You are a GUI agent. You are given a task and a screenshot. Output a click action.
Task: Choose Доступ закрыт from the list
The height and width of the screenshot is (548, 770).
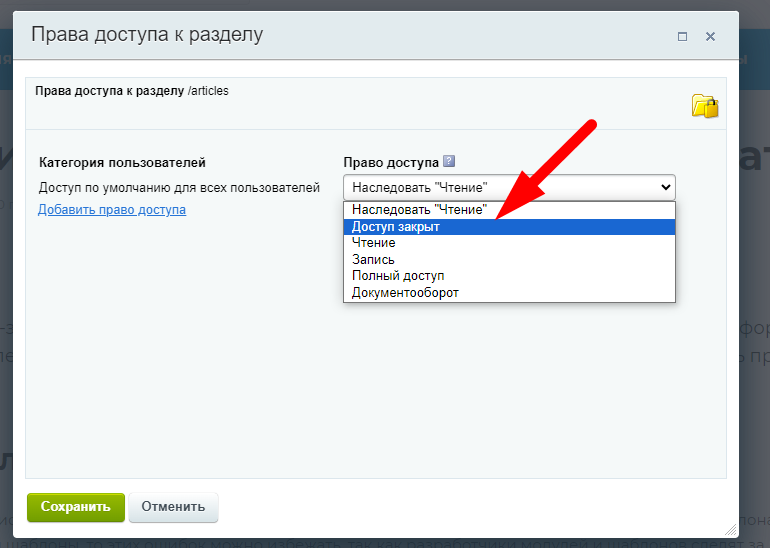[x=396, y=227]
